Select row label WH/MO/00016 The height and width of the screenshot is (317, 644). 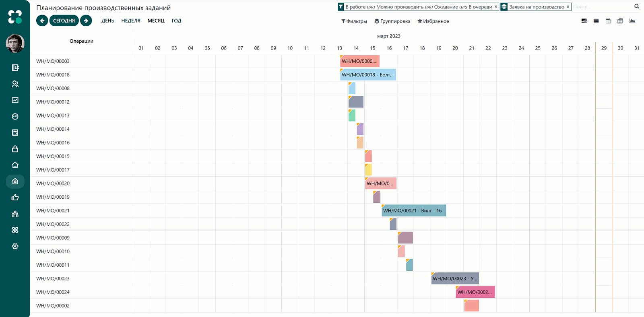53,143
